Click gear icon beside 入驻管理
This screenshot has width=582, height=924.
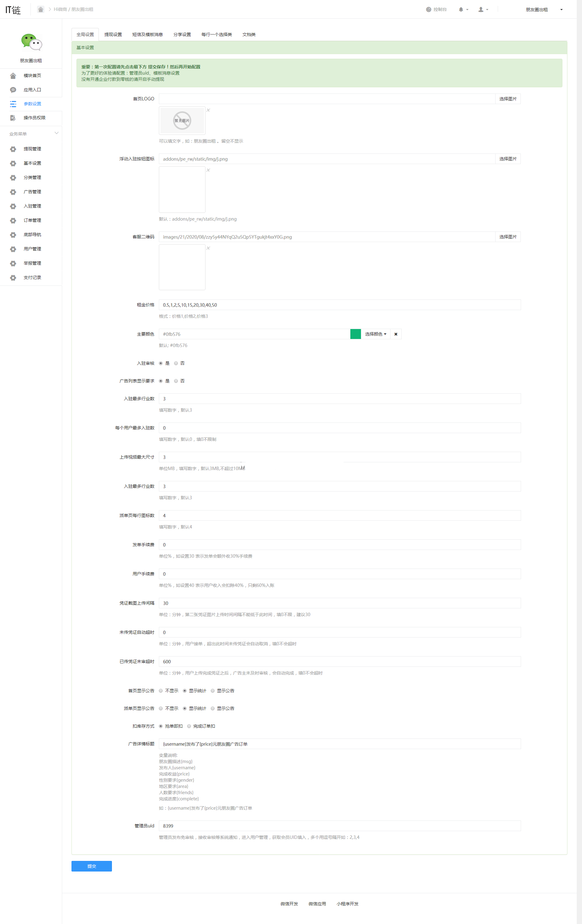pyautogui.click(x=13, y=206)
